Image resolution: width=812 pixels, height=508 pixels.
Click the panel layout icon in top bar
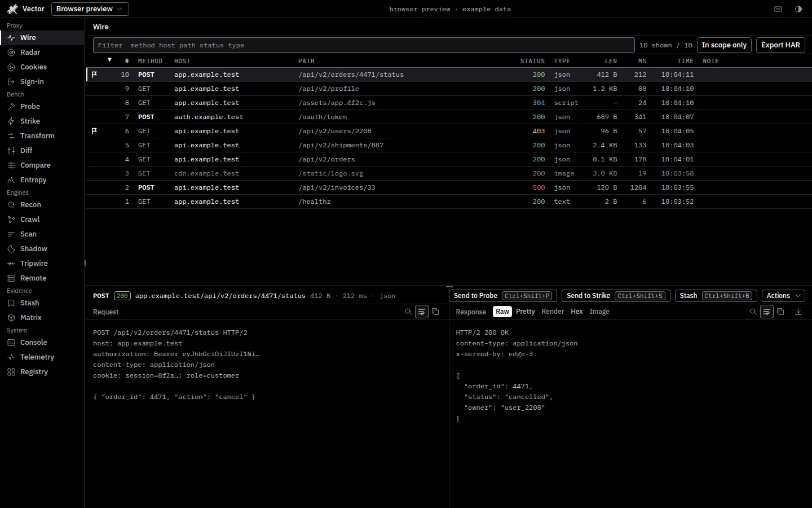[778, 9]
